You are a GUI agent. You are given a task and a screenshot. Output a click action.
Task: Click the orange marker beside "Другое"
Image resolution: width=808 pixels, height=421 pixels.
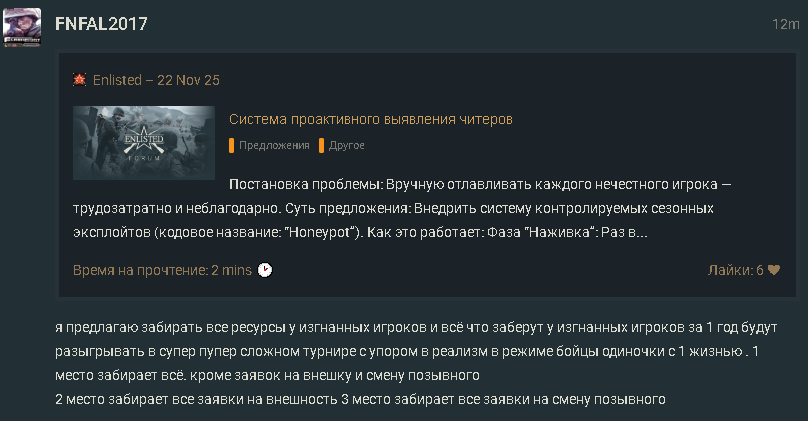322,146
